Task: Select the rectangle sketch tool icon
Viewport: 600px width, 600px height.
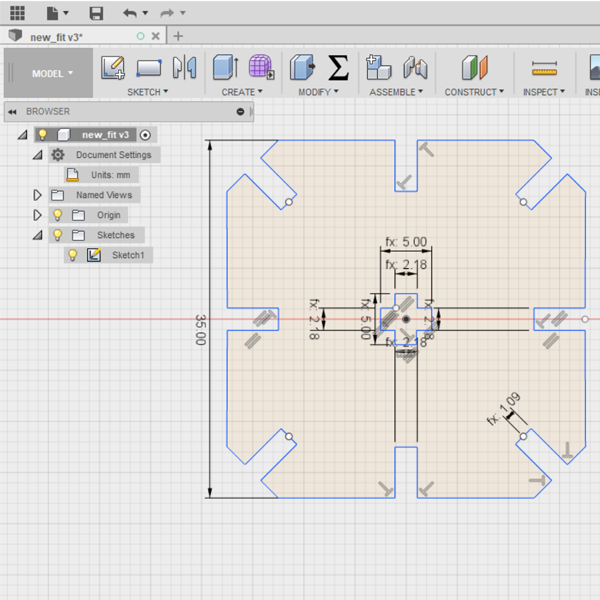Action: point(149,68)
